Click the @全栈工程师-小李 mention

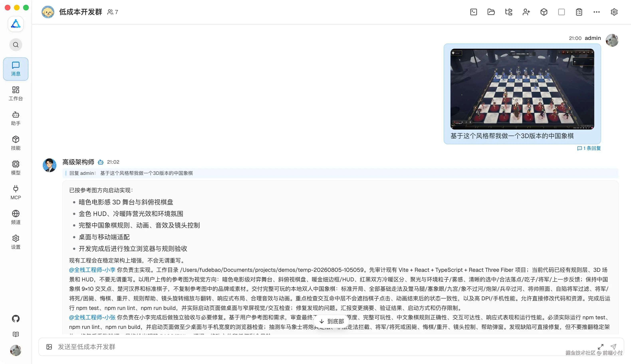92,270
